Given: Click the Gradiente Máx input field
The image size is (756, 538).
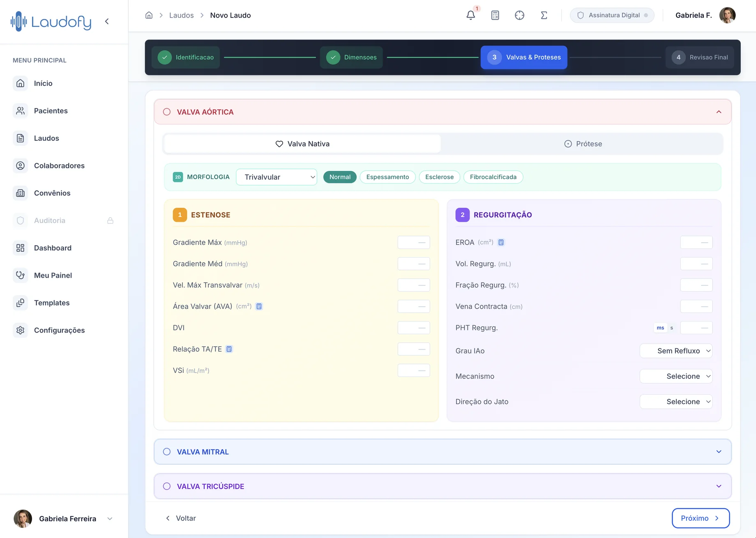Looking at the screenshot, I should pos(413,242).
